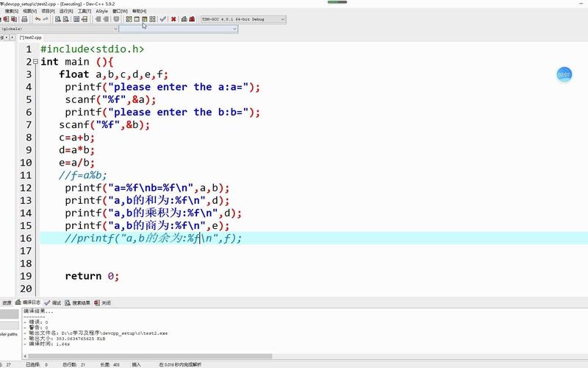Open the (globals) scope dropdown
The width and height of the screenshot is (588, 368).
coord(115,29)
